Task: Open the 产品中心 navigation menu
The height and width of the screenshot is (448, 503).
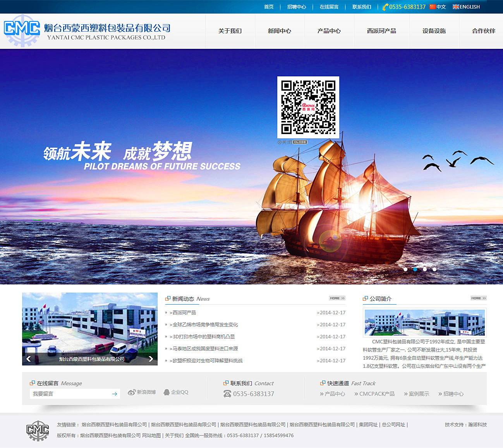Action: pyautogui.click(x=329, y=31)
